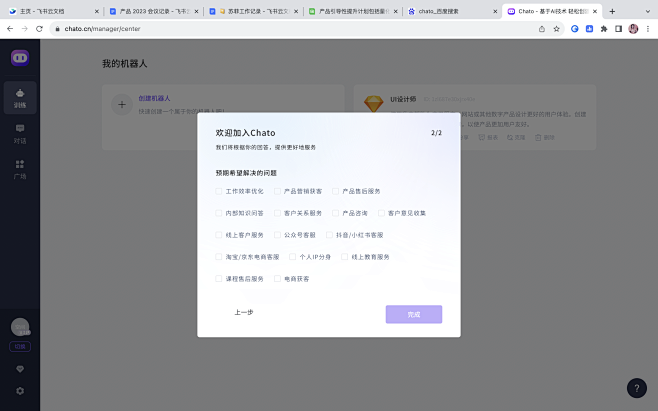Click the share icon in the address bar
The image size is (658, 411).
tap(542, 29)
